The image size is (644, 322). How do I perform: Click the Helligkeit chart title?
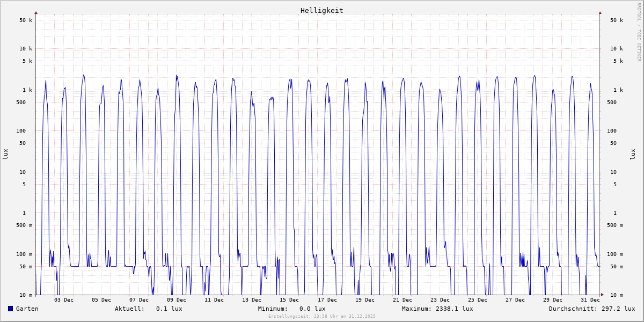tap(321, 10)
